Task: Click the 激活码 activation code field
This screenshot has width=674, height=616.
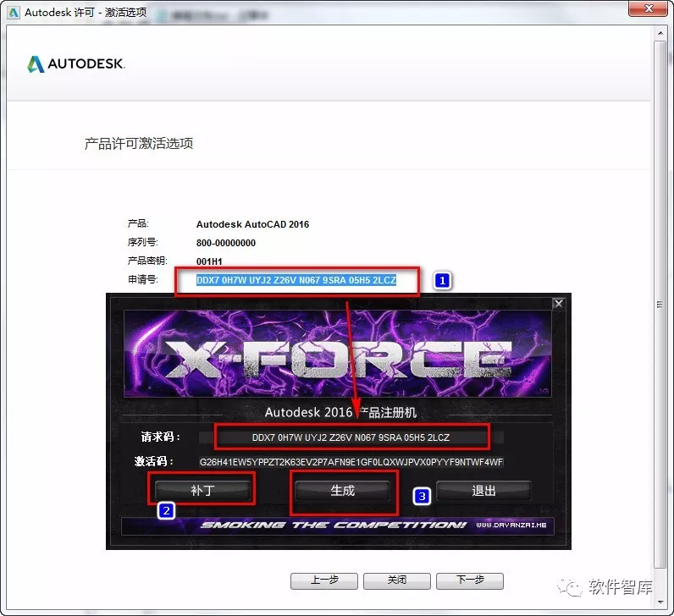Action: [x=351, y=462]
